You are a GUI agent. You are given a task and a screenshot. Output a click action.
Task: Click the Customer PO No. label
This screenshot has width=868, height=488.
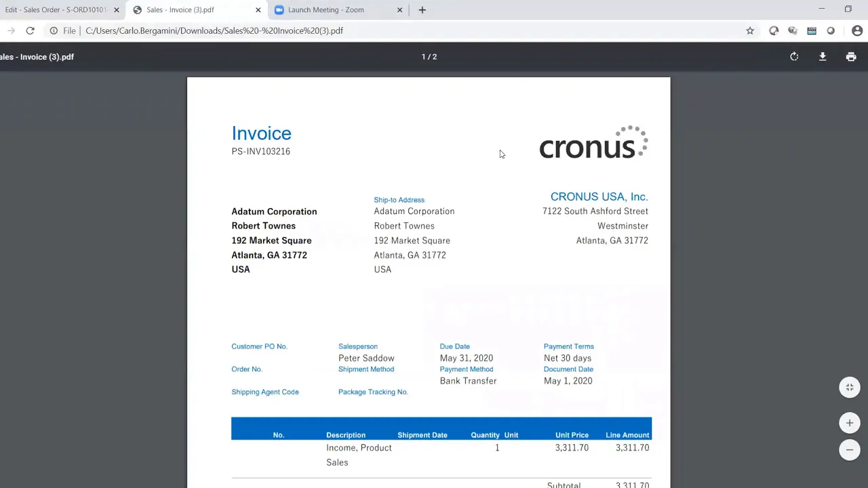point(259,346)
